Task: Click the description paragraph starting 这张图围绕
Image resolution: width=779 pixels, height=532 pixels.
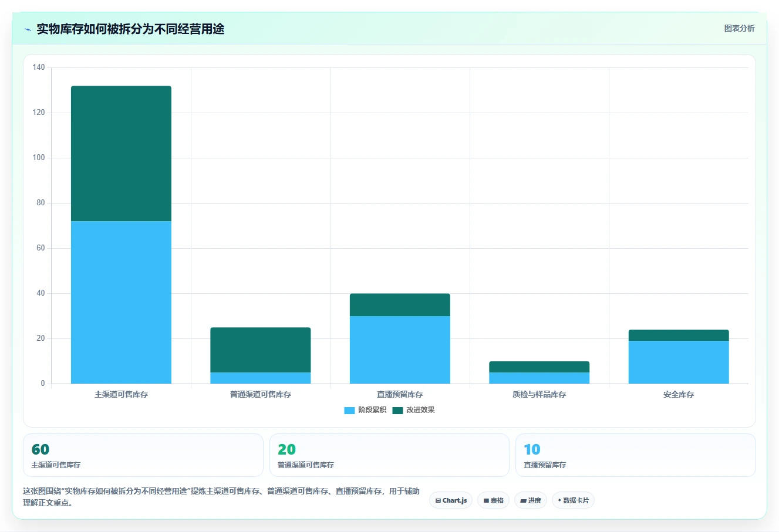Action: click(x=221, y=497)
